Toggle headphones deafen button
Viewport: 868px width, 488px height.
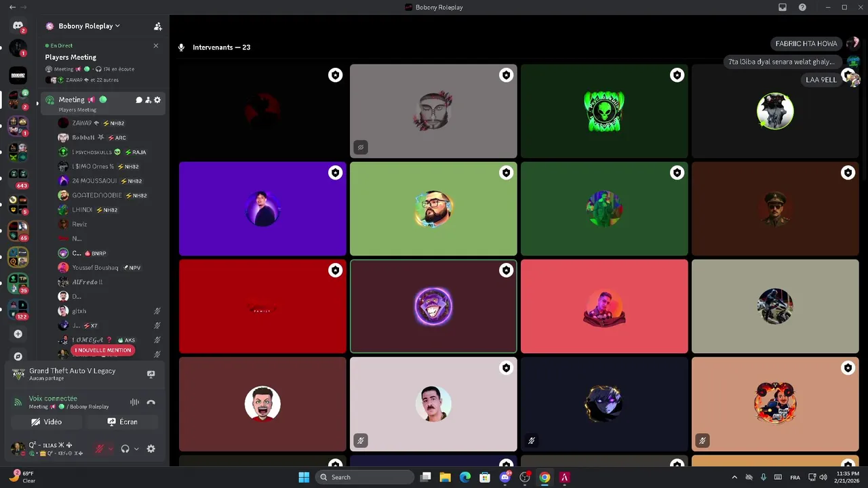(125, 449)
